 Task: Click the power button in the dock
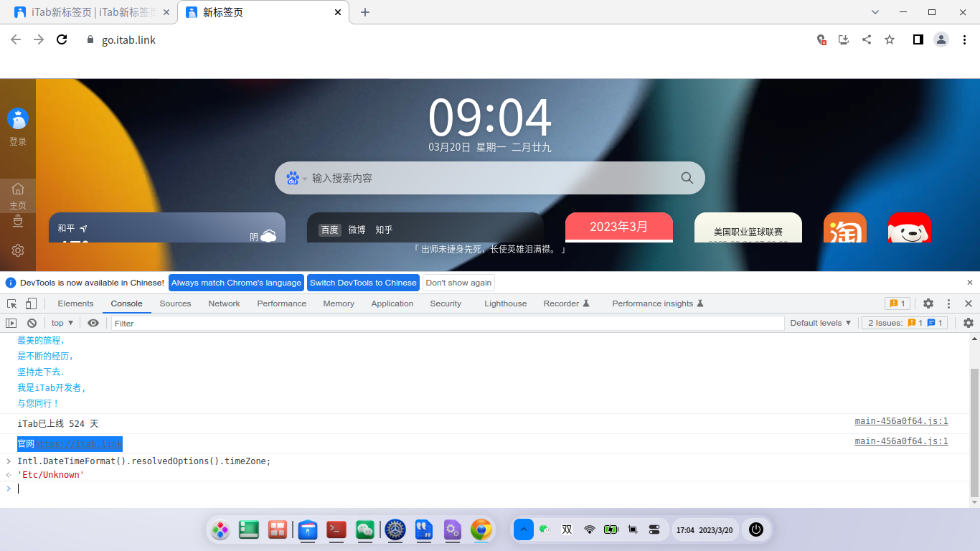point(755,529)
